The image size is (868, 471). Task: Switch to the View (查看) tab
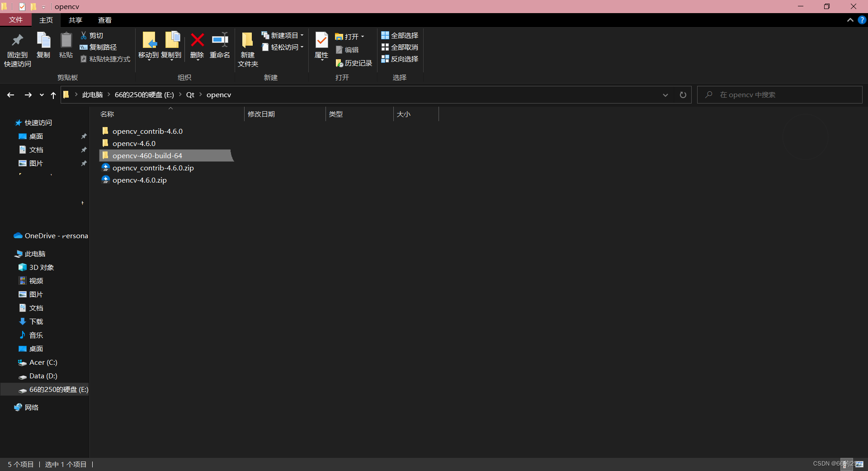point(105,20)
